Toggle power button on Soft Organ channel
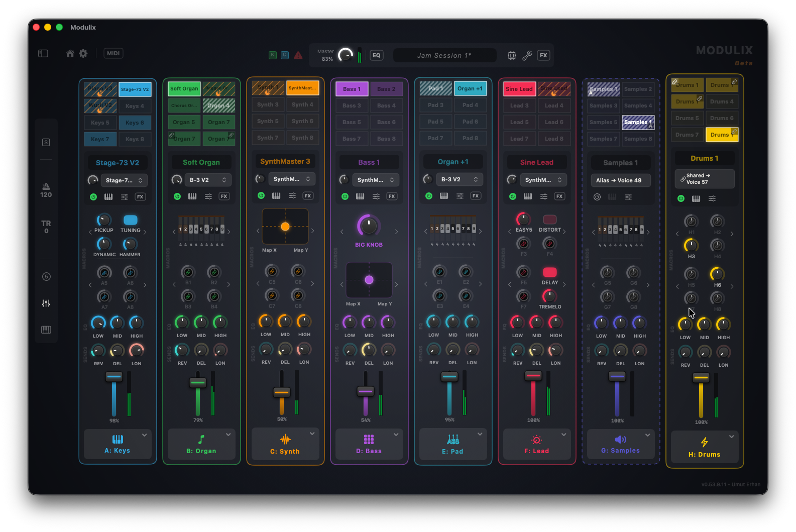This screenshot has width=796, height=532. (x=177, y=196)
